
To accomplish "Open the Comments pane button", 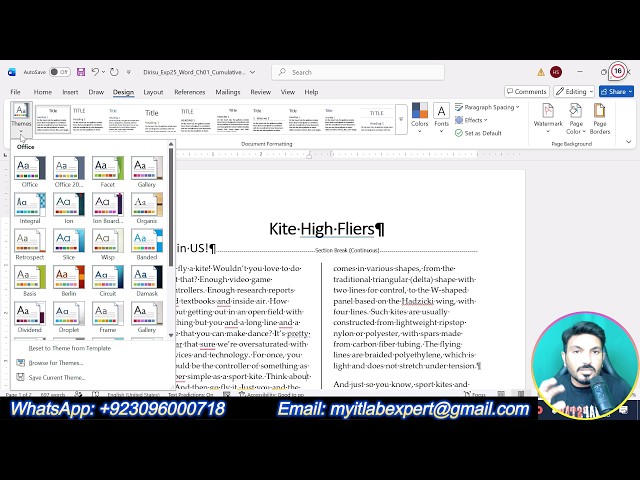I will (527, 91).
